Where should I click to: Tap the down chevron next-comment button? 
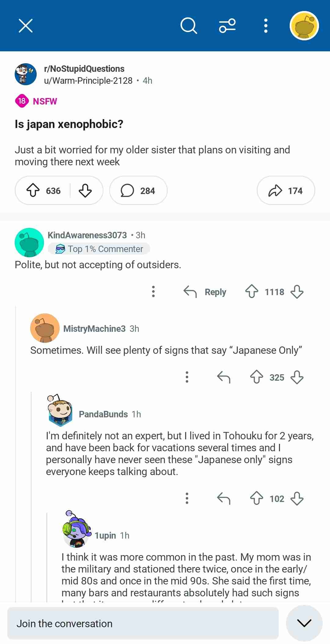[x=304, y=624]
